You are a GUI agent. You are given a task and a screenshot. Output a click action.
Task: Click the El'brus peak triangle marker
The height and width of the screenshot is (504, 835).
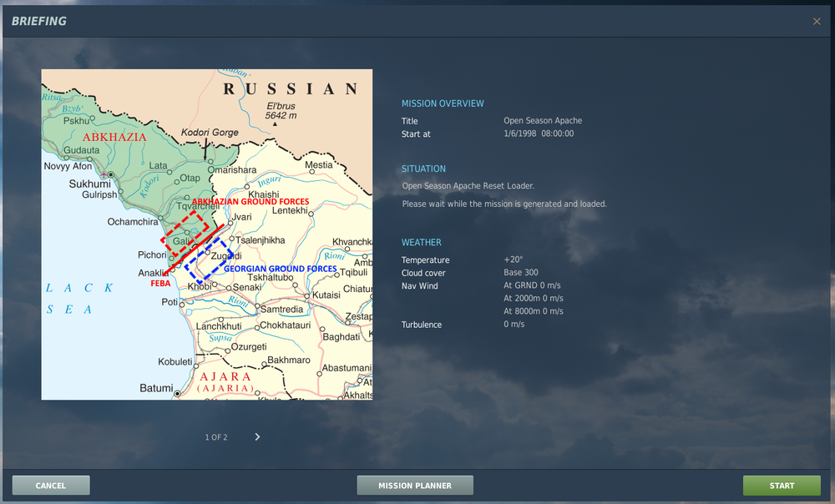pos(275,124)
